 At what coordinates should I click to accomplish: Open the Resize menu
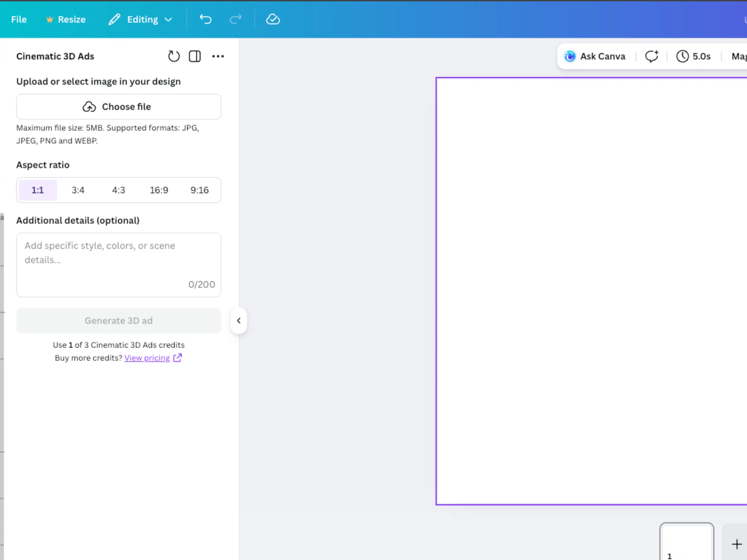(x=66, y=20)
